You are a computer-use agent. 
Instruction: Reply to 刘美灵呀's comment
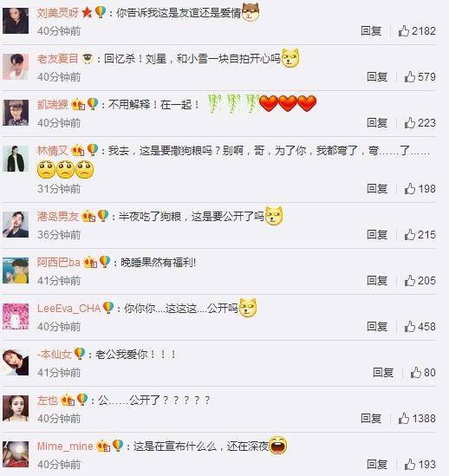tap(371, 30)
